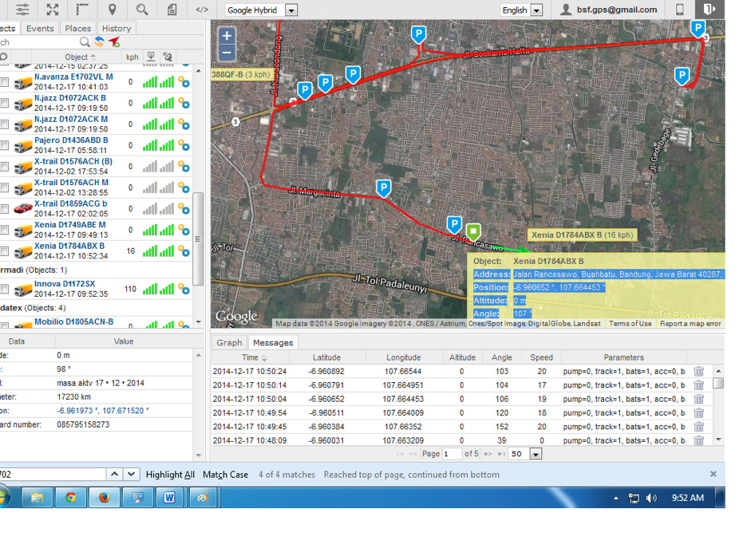Switch to the History tab

point(117,28)
